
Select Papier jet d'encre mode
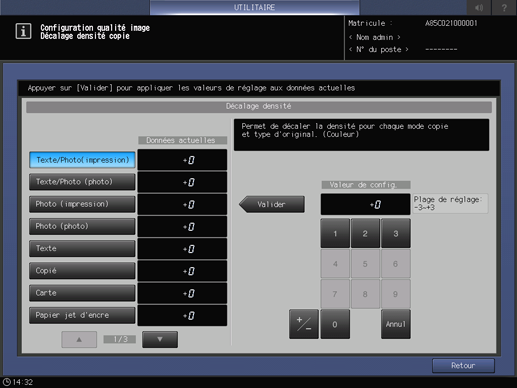coord(82,315)
